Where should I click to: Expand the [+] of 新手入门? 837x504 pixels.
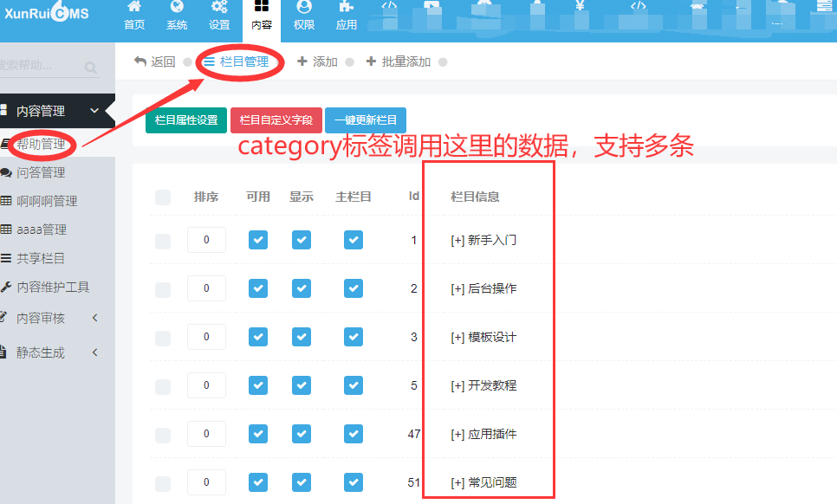coord(457,241)
